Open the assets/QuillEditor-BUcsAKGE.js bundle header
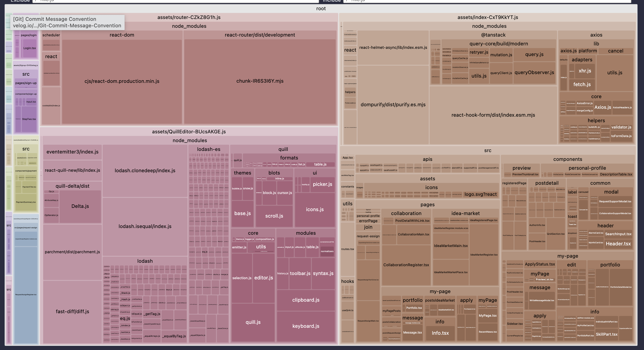The width and height of the screenshot is (644, 350). click(189, 132)
